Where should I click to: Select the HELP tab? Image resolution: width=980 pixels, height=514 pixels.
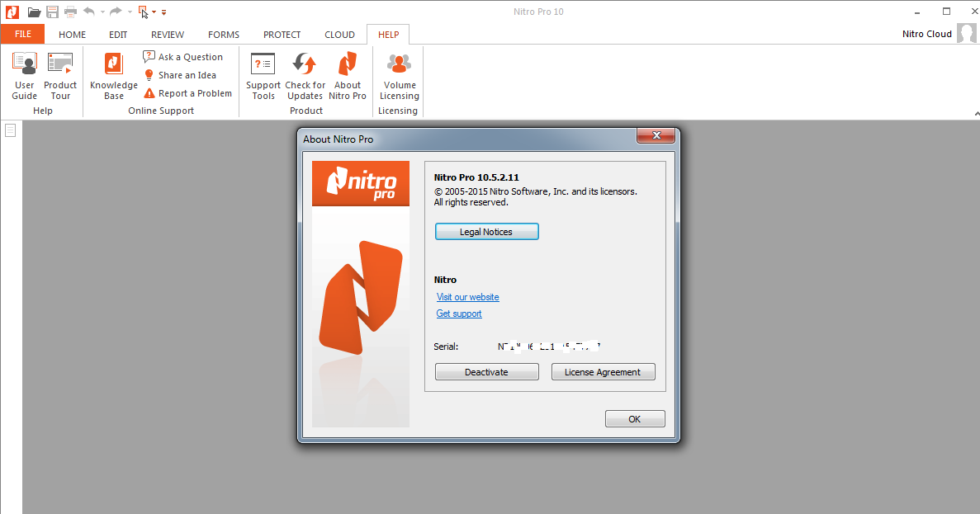coord(388,35)
